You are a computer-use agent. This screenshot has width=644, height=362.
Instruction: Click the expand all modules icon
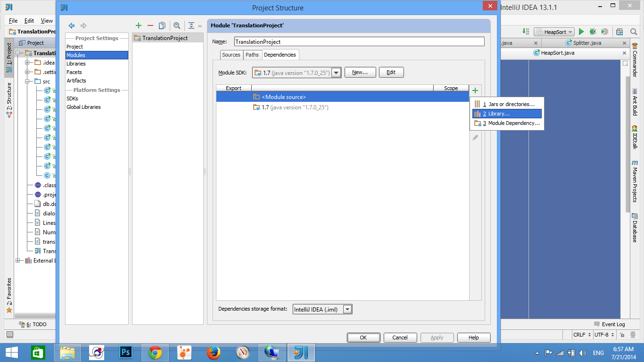tap(191, 25)
